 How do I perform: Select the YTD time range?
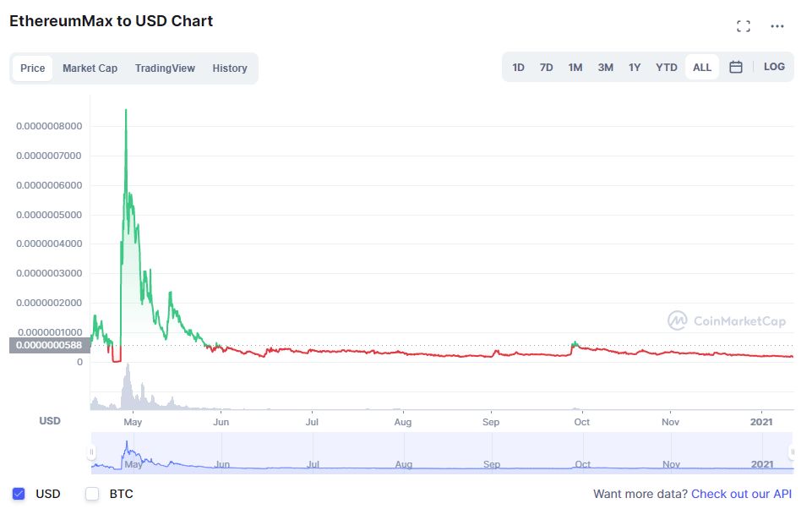click(x=666, y=68)
